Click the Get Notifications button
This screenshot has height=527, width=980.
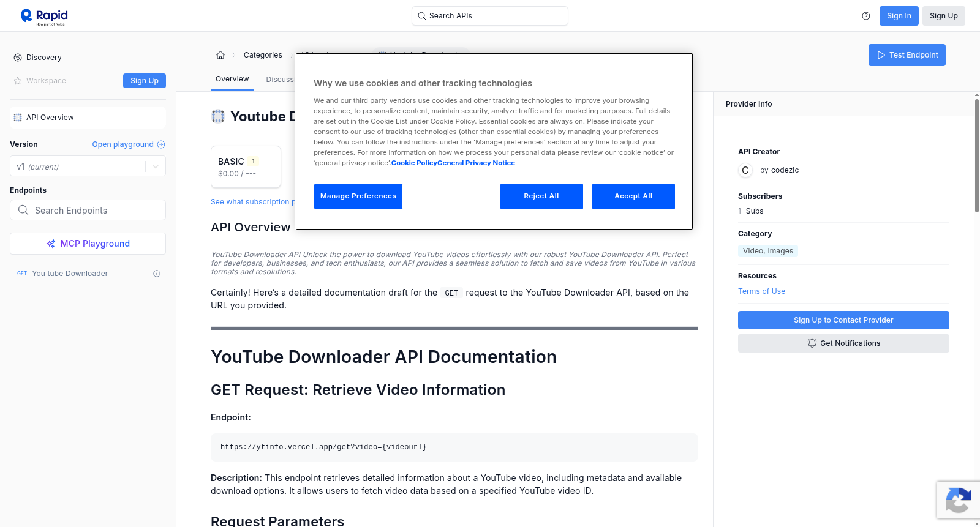pos(843,343)
